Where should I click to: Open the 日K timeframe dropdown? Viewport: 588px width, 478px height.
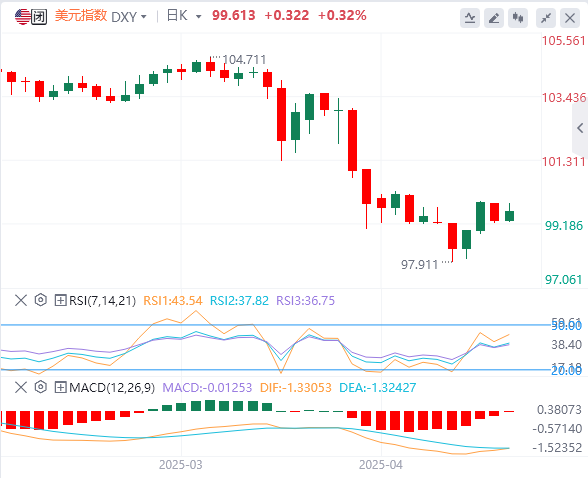click(x=184, y=16)
